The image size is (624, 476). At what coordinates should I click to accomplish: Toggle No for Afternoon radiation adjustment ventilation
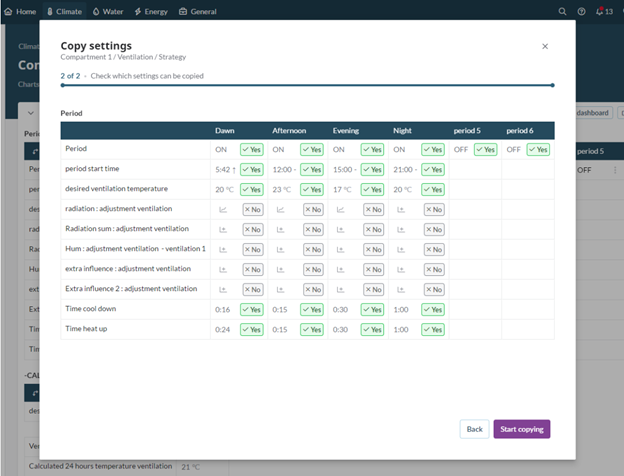[x=312, y=209]
